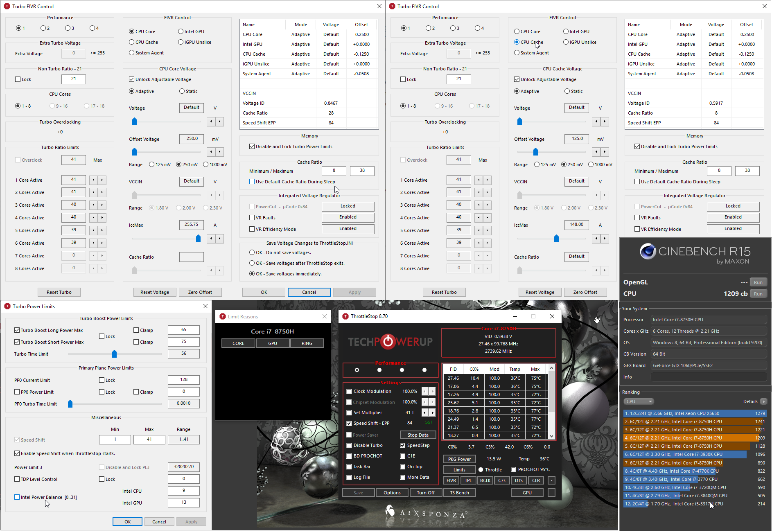Open the CPU ranking dropdown in Cinebench
The width and height of the screenshot is (772, 532).
coord(639,401)
